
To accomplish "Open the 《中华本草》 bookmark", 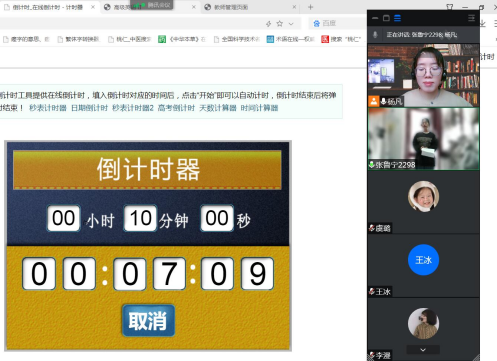I will pyautogui.click(x=182, y=39).
